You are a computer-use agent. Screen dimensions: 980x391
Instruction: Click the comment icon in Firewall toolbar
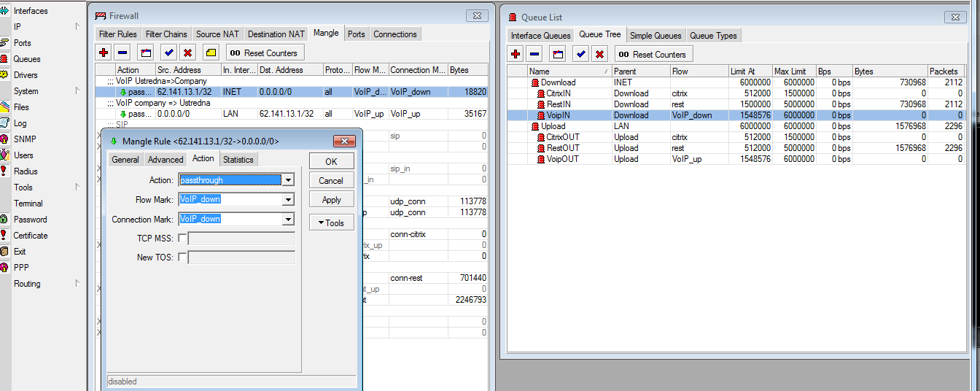[146, 53]
